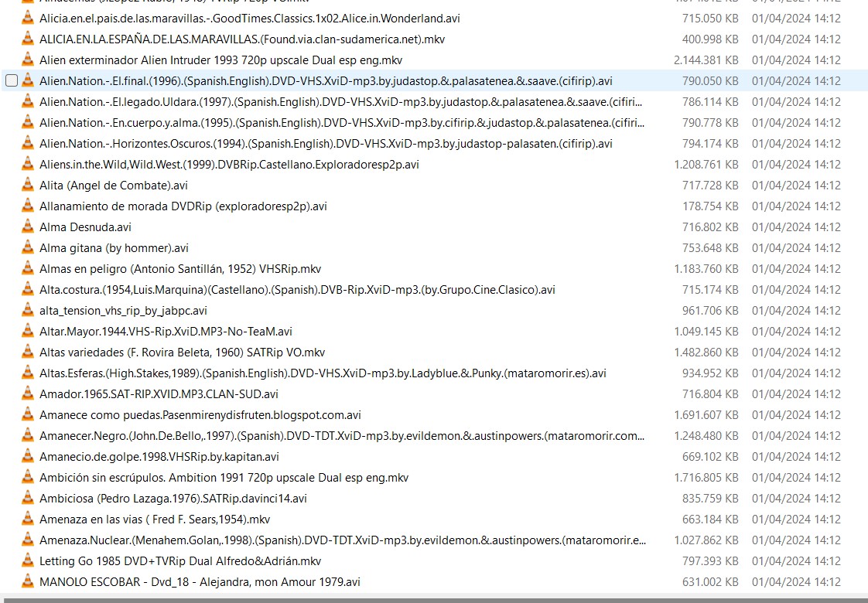Click VLC icon of Almas en peligro VHSRip.mkv
Screen dimensions: 868x603
tap(27, 269)
